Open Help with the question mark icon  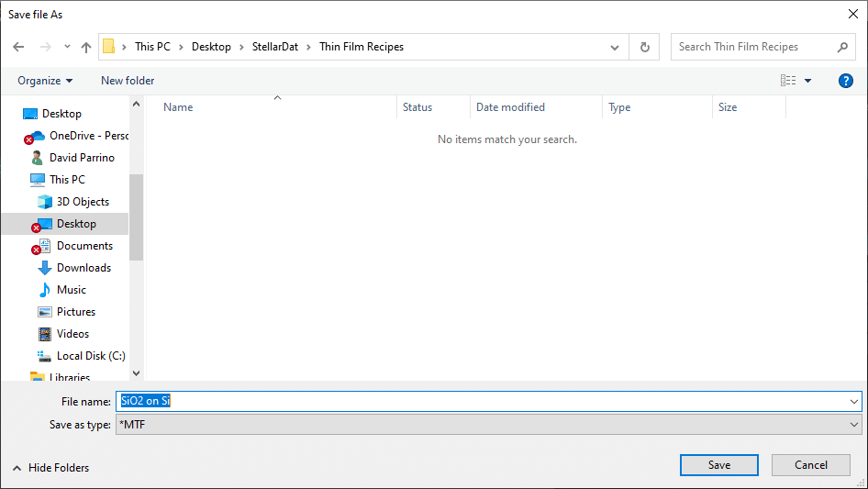845,81
